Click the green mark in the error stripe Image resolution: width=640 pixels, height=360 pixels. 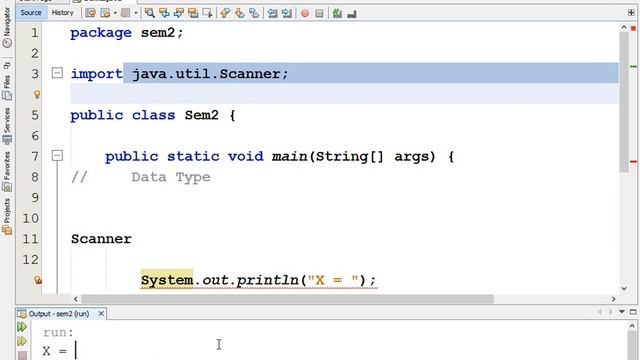click(x=633, y=66)
